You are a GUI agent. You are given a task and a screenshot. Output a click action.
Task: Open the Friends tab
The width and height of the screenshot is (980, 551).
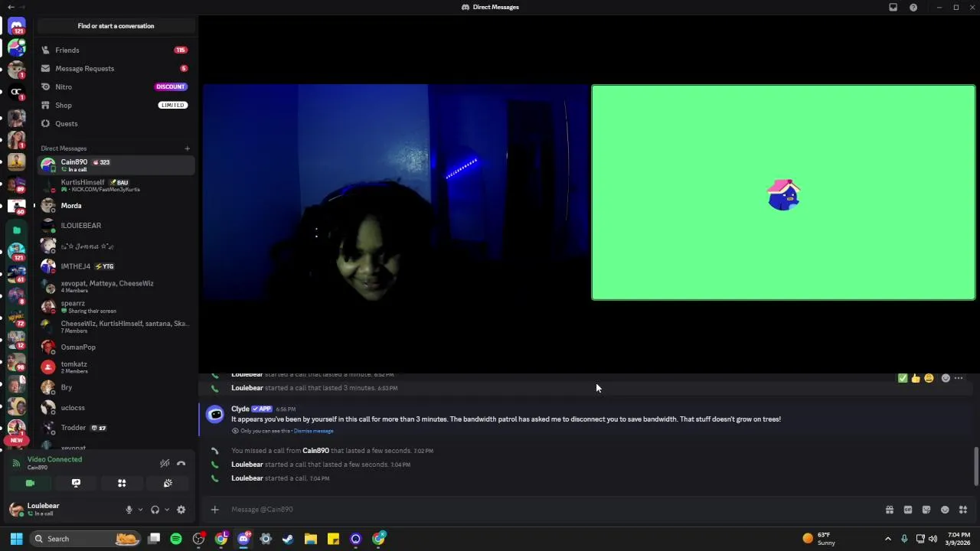pyautogui.click(x=116, y=50)
